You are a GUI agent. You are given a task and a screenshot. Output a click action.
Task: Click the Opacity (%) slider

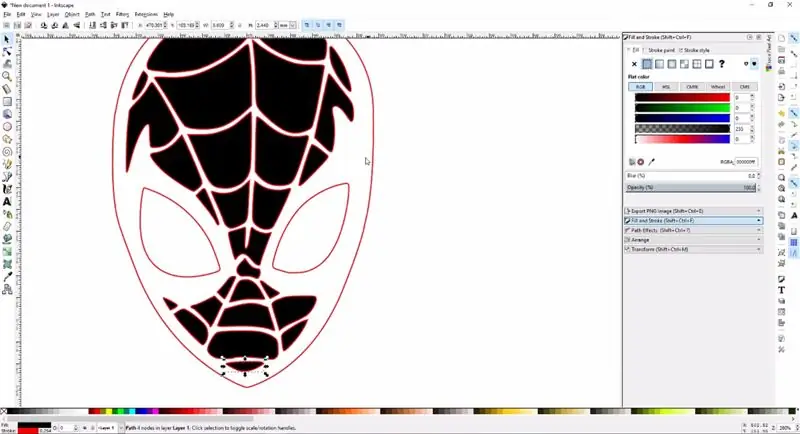(x=691, y=187)
